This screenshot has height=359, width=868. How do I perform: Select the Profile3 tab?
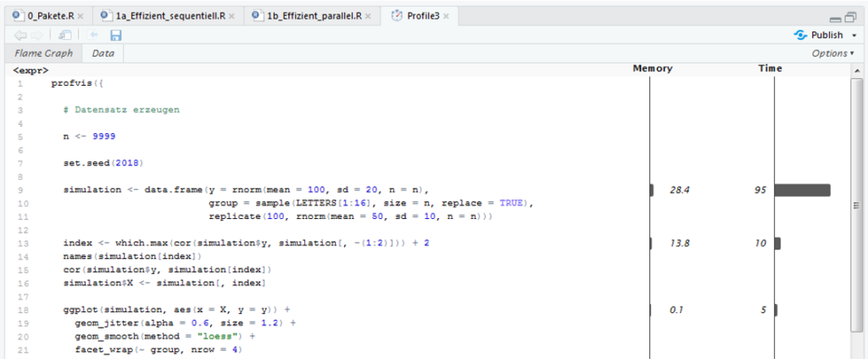419,16
